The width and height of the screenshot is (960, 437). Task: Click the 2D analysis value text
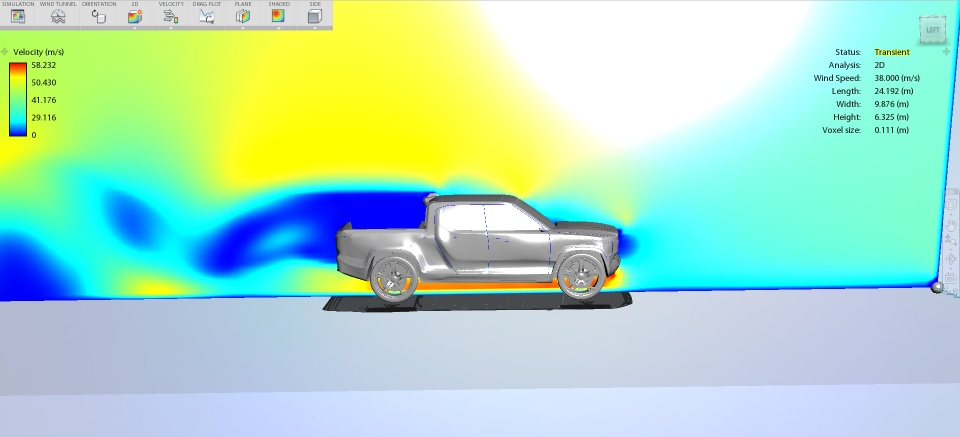[x=879, y=65]
